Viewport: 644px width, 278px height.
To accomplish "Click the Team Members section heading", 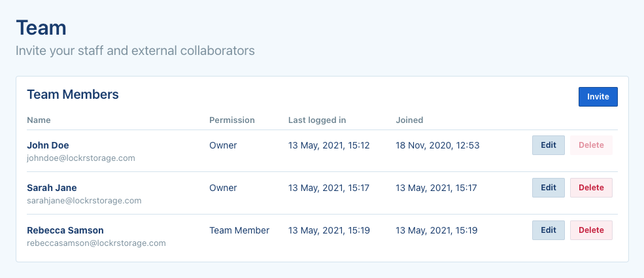I will pos(73,95).
